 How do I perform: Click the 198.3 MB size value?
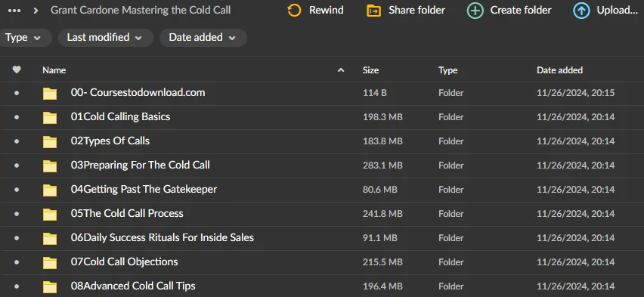pyautogui.click(x=382, y=117)
